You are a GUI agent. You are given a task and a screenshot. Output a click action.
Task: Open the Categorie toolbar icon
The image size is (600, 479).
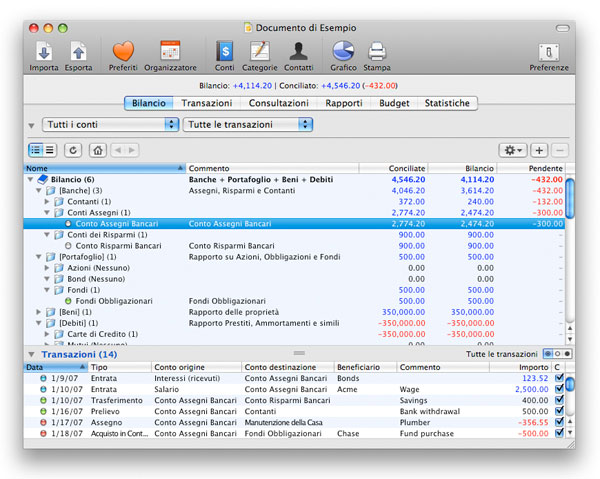tap(260, 51)
